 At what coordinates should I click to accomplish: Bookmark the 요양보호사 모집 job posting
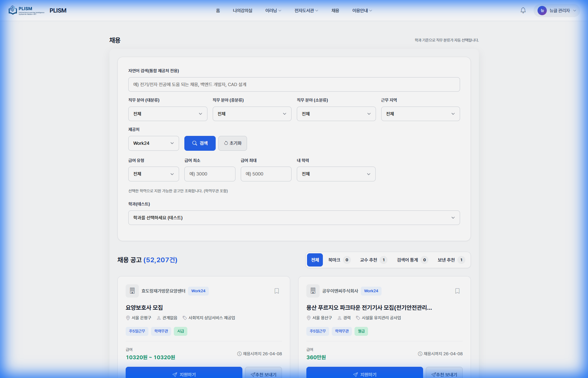point(277,291)
